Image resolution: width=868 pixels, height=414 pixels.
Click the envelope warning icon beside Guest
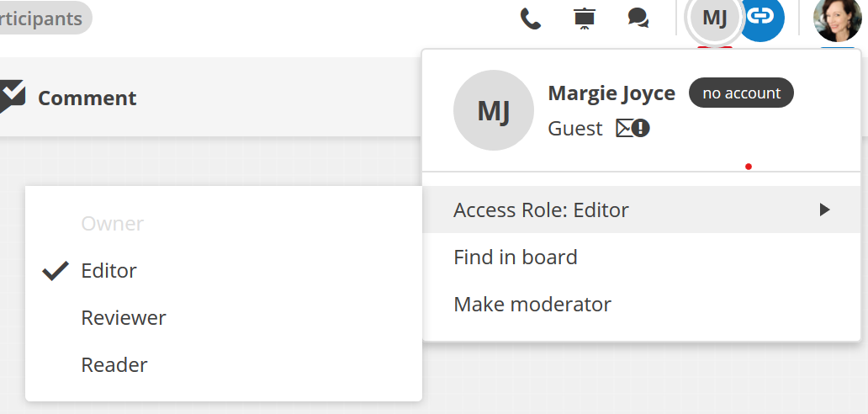coord(632,129)
